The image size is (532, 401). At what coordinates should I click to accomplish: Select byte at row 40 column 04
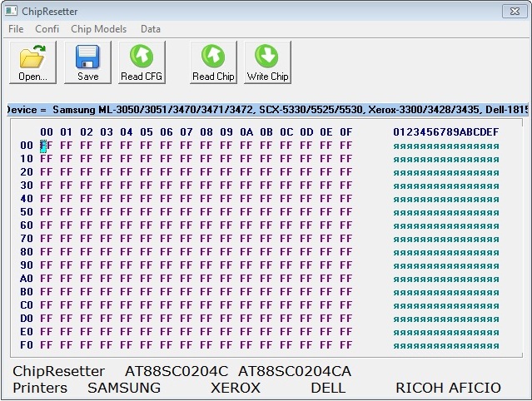[127, 199]
